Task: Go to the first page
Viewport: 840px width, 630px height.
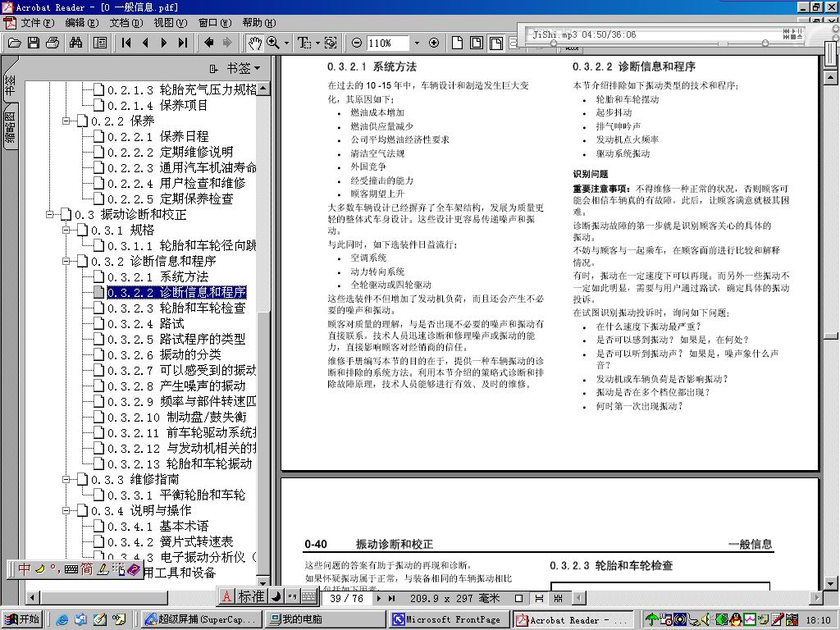Action: [126, 43]
